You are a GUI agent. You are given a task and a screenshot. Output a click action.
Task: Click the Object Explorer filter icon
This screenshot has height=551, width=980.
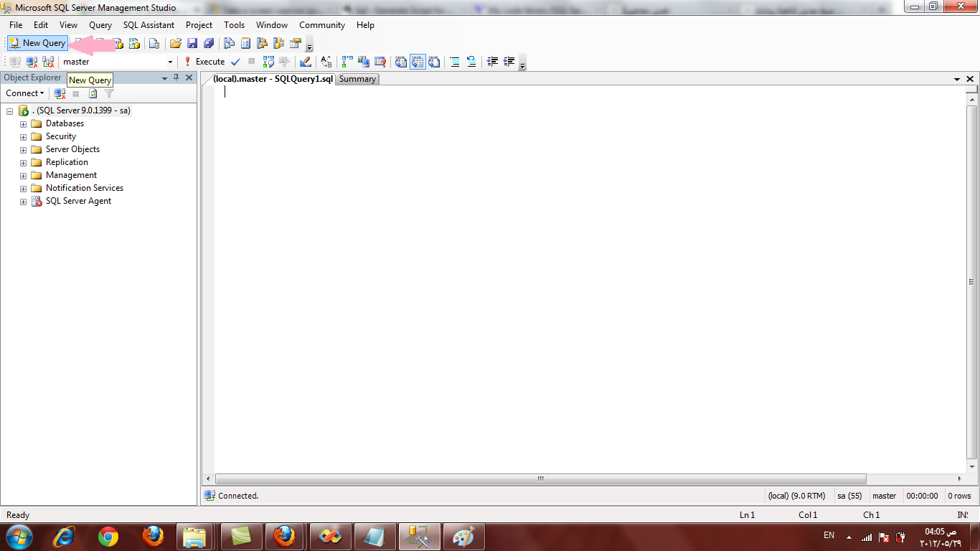pyautogui.click(x=109, y=93)
